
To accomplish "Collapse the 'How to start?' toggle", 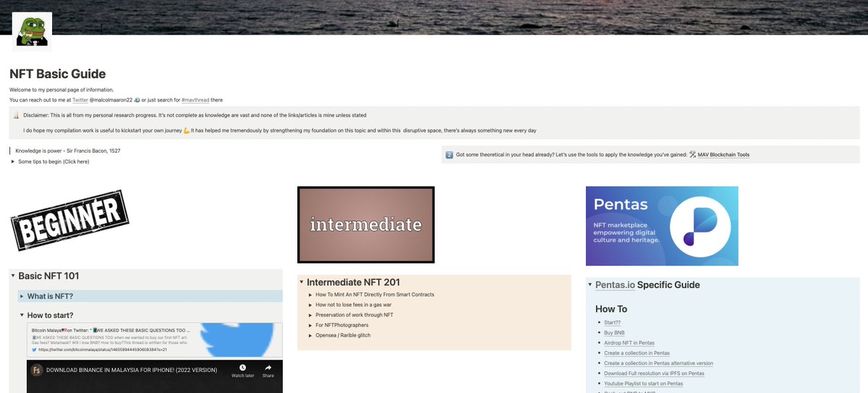I will 22,316.
